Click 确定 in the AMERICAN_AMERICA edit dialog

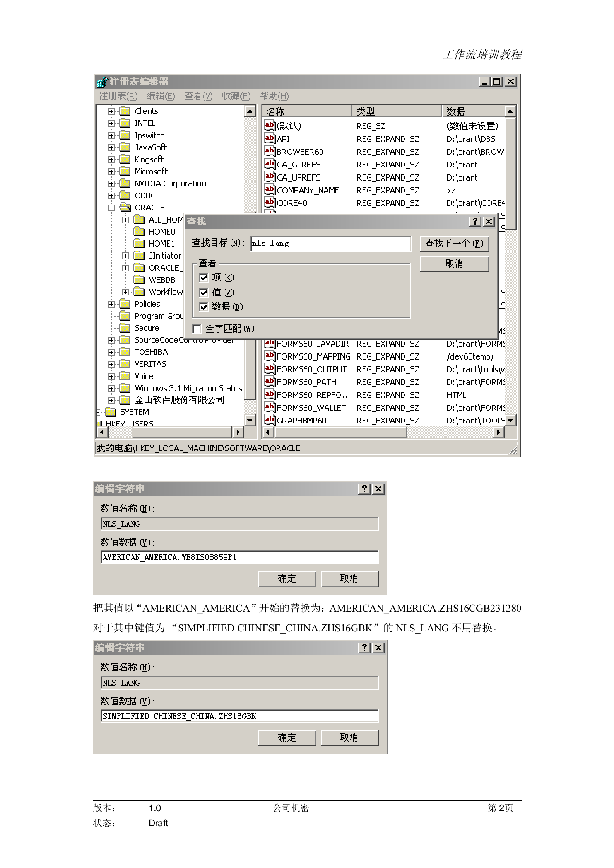(287, 579)
